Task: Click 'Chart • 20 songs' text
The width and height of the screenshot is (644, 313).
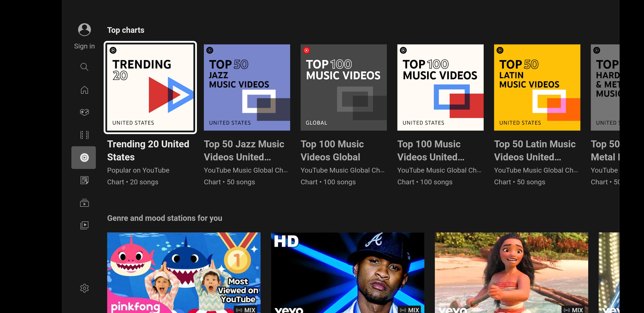Action: (133, 182)
